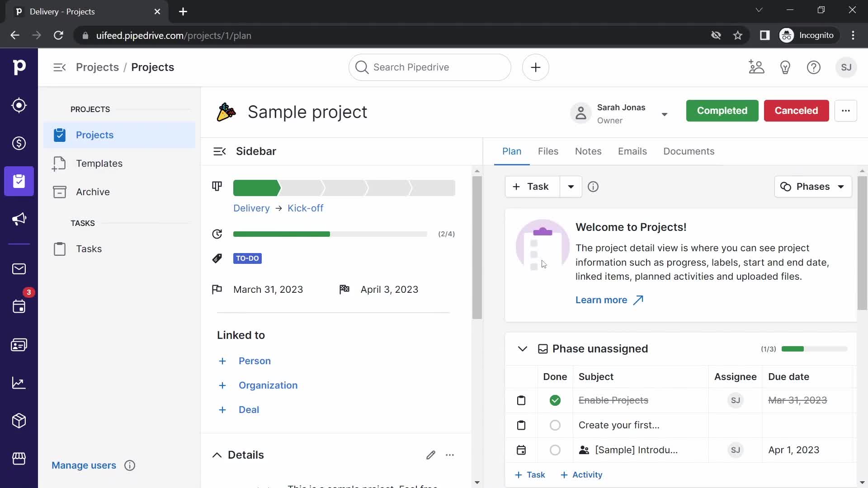Bookmark this page with star icon
Screen dimensions: 868x488
[x=738, y=35]
